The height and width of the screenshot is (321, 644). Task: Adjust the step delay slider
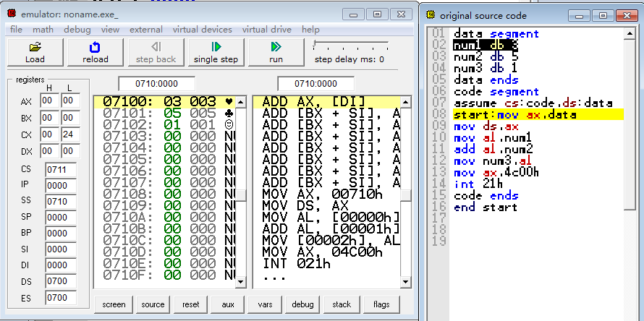coord(314,44)
